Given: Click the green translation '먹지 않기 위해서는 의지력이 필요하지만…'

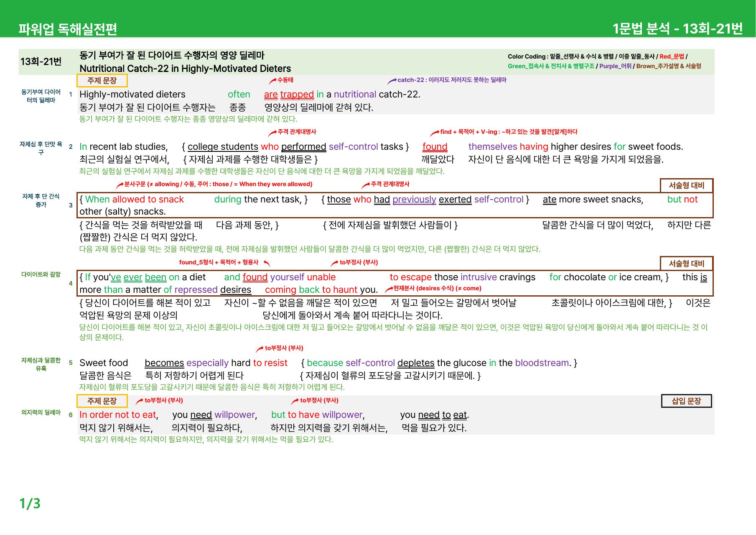Looking at the screenshot, I should [x=206, y=440].
